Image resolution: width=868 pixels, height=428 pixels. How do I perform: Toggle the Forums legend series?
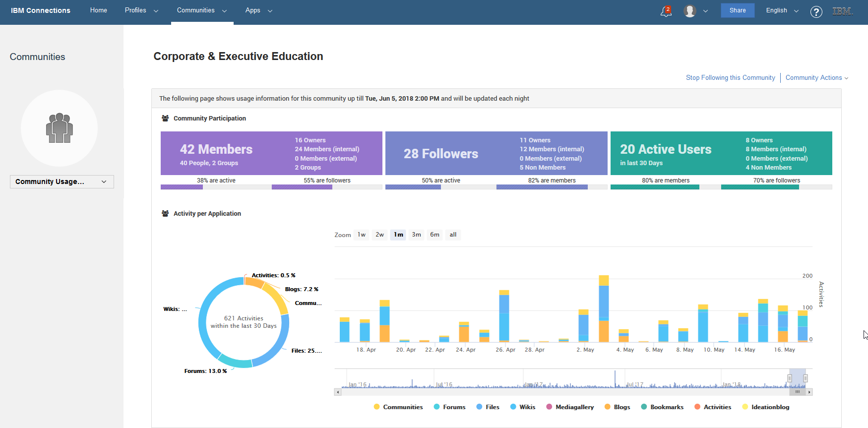tap(449, 407)
